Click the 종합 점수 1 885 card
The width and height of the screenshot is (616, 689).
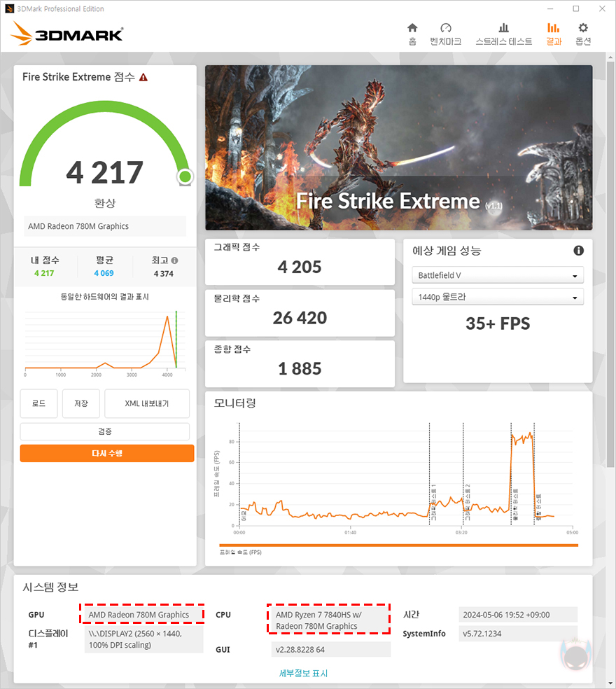[x=300, y=364]
